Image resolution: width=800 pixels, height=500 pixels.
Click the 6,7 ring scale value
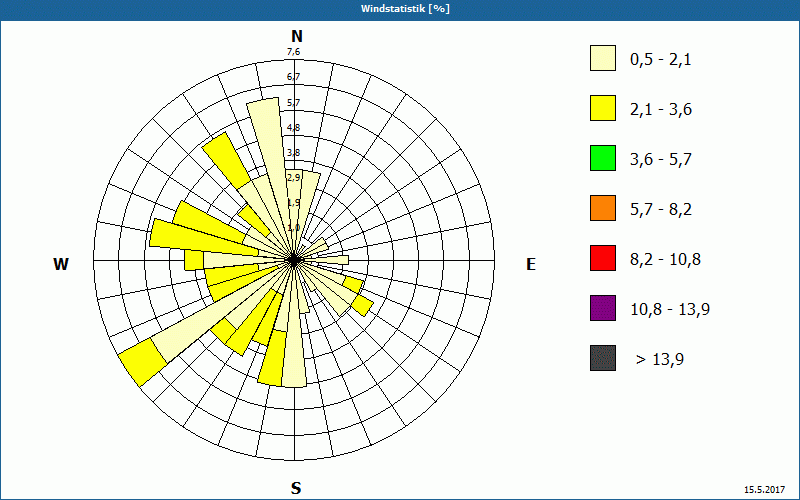click(x=293, y=77)
